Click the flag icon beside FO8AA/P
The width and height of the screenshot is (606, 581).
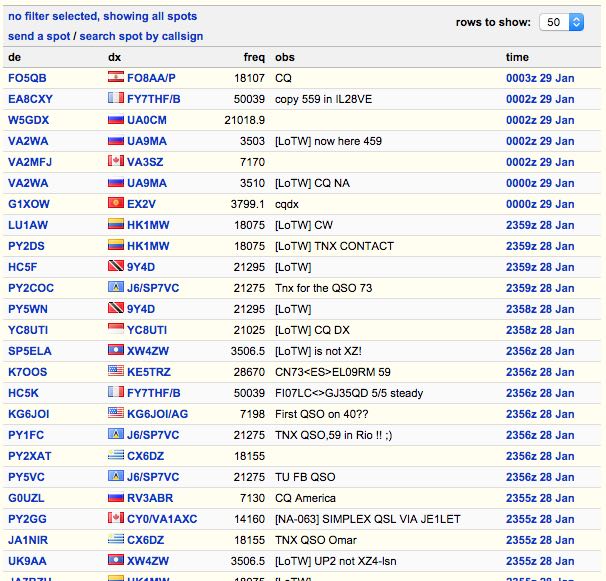click(x=115, y=78)
